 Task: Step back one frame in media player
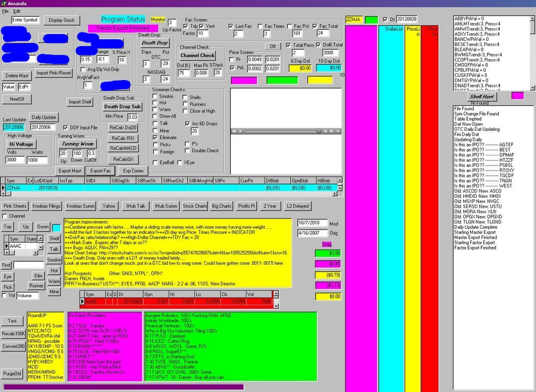click(x=326, y=131)
